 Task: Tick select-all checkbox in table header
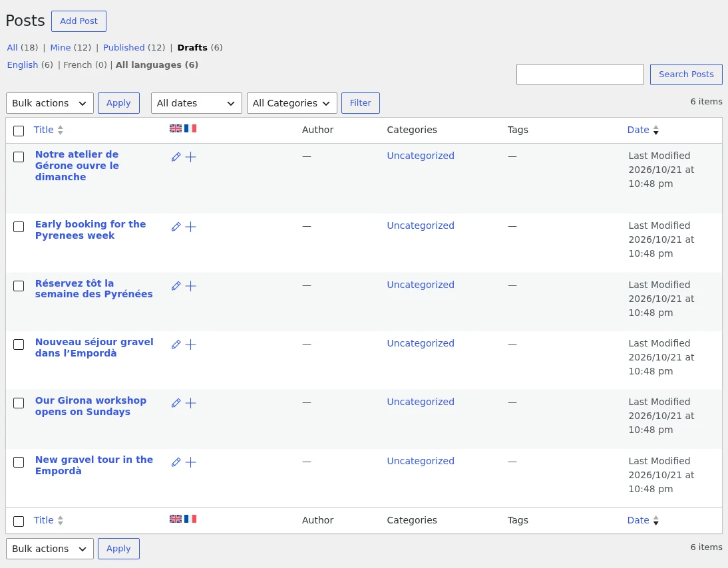tap(19, 131)
